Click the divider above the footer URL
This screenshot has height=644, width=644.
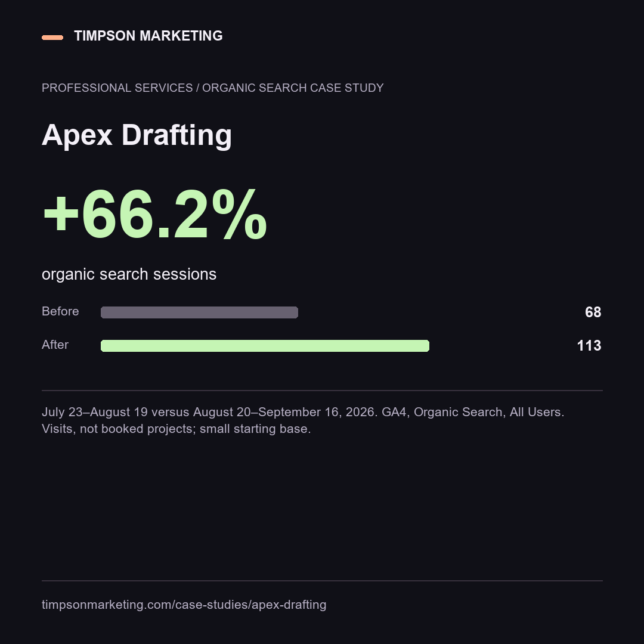coord(323,581)
